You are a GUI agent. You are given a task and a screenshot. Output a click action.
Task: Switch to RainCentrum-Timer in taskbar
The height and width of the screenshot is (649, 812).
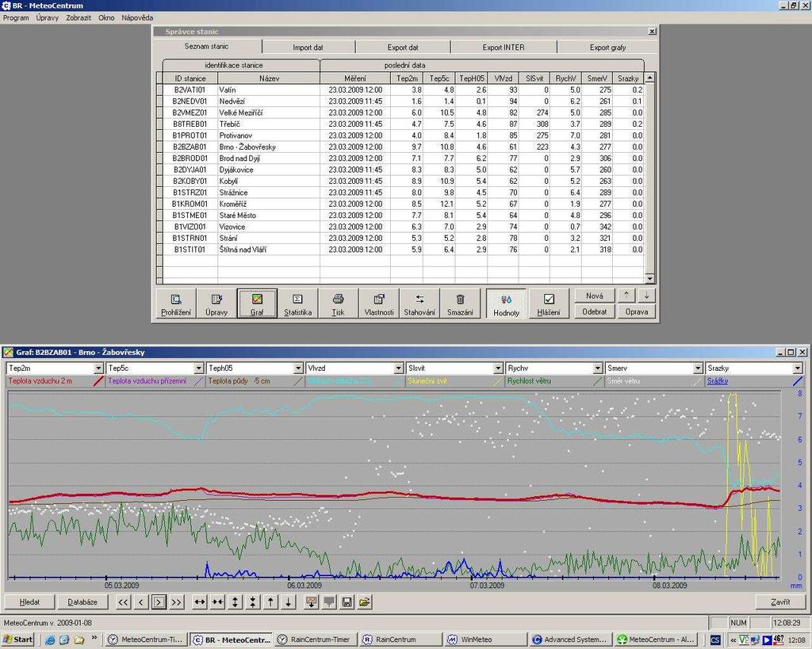tap(314, 639)
